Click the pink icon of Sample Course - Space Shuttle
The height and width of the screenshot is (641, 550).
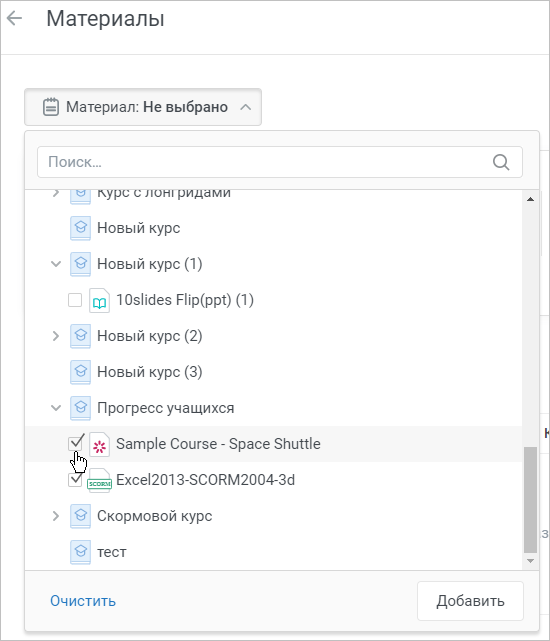pos(99,444)
